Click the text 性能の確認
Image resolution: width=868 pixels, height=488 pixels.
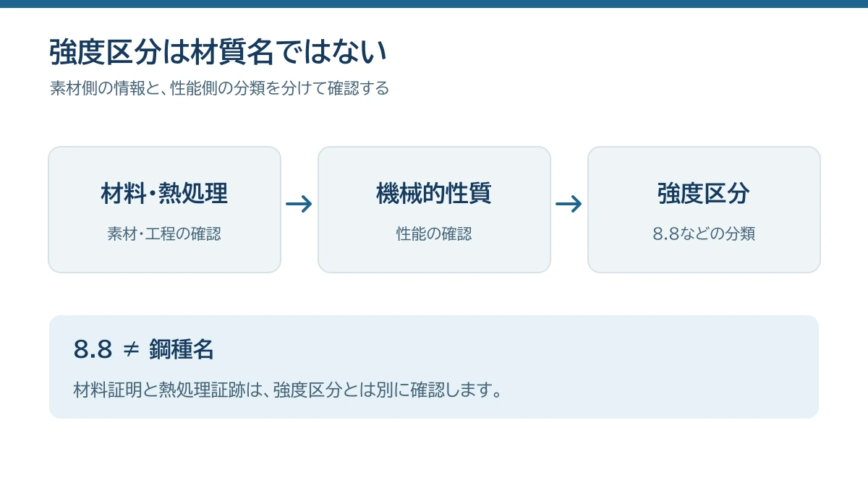coord(434,234)
